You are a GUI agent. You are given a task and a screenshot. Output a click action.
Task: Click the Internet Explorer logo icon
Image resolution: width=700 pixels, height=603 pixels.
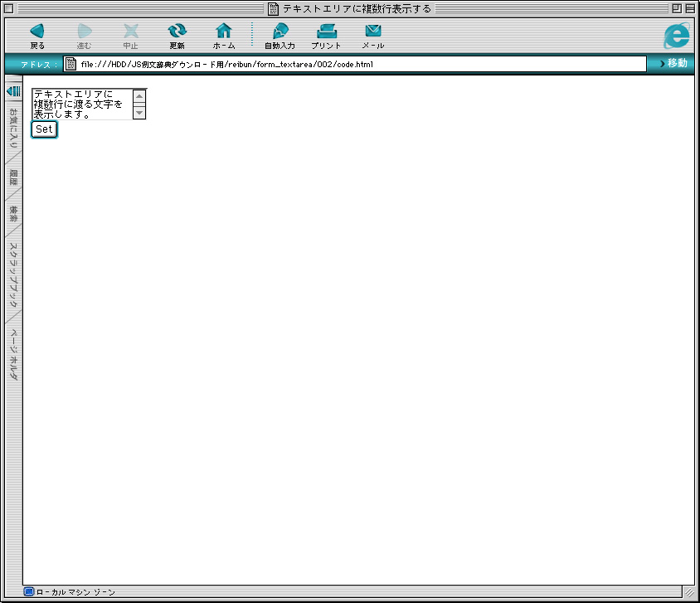[677, 36]
